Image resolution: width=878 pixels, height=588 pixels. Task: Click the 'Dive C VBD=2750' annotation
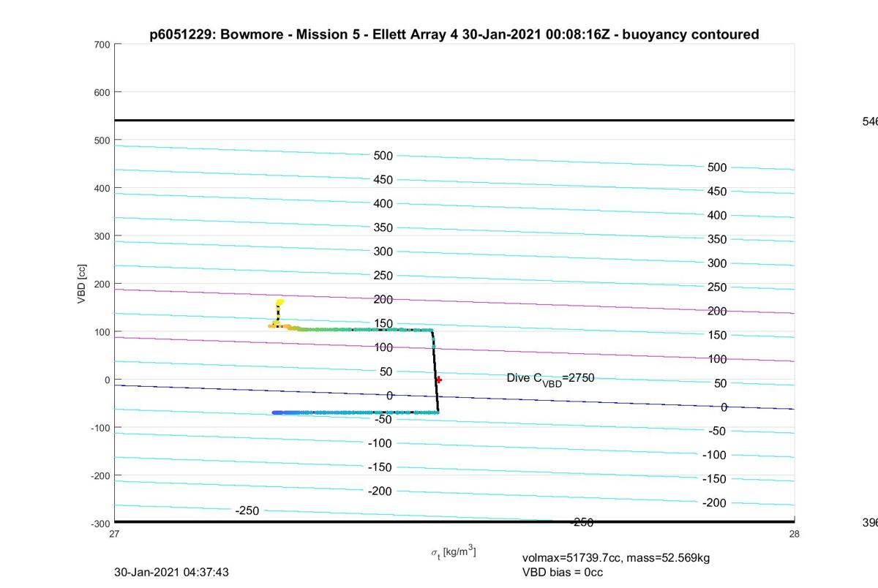pyautogui.click(x=550, y=379)
